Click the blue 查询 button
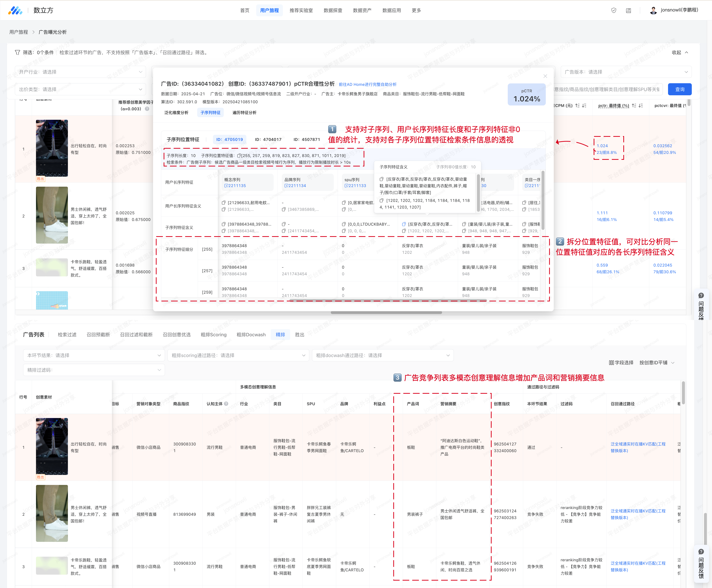The width and height of the screenshot is (712, 588). [680, 89]
